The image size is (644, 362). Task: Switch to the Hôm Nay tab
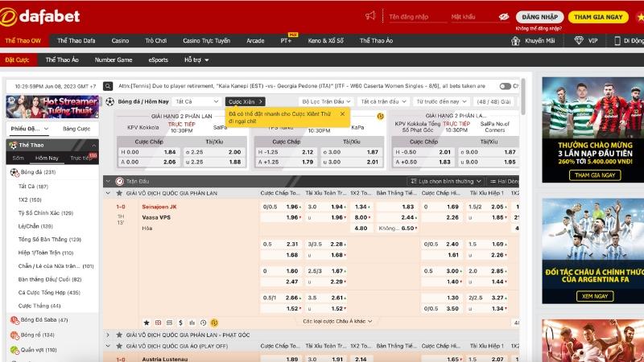47,158
